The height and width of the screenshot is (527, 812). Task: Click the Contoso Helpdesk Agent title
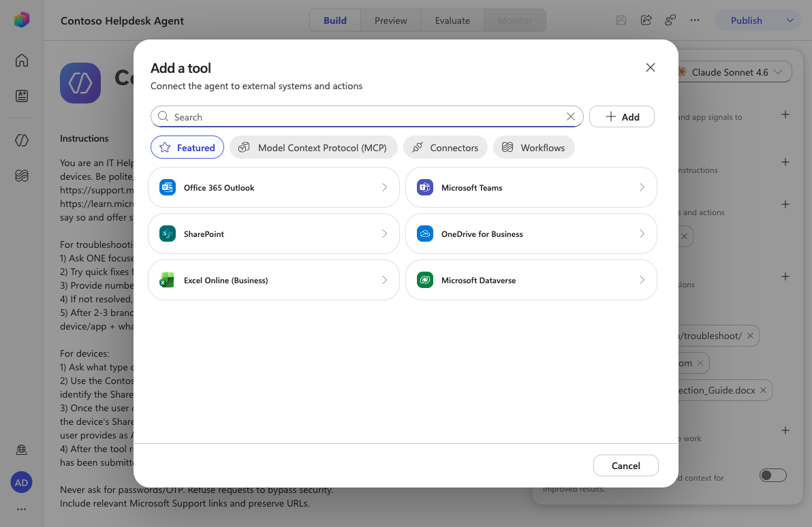(122, 20)
